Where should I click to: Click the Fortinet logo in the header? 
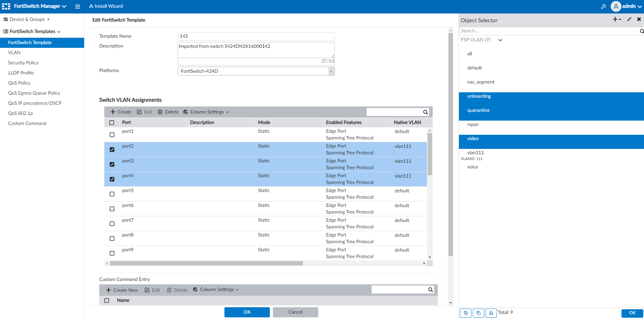pyautogui.click(x=6, y=6)
